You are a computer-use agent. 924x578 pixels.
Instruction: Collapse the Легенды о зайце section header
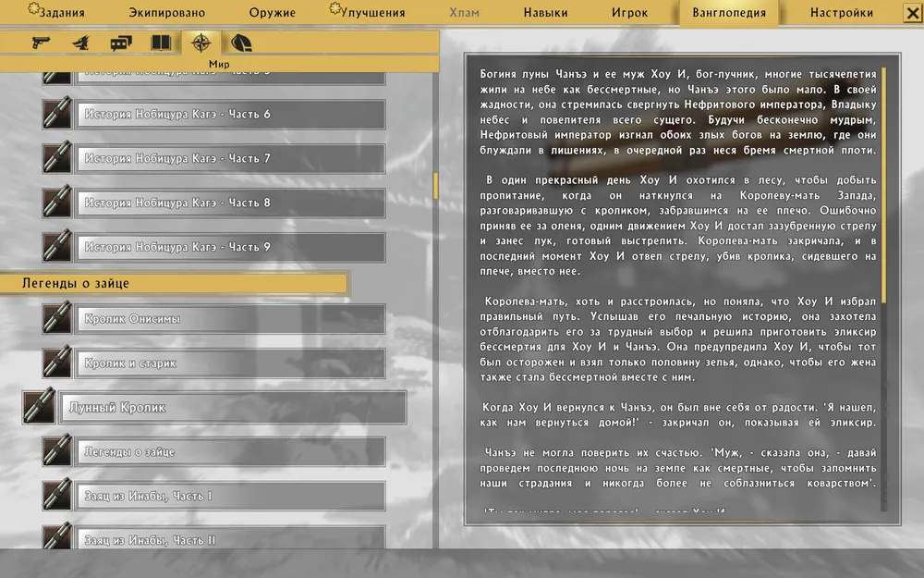(175, 283)
